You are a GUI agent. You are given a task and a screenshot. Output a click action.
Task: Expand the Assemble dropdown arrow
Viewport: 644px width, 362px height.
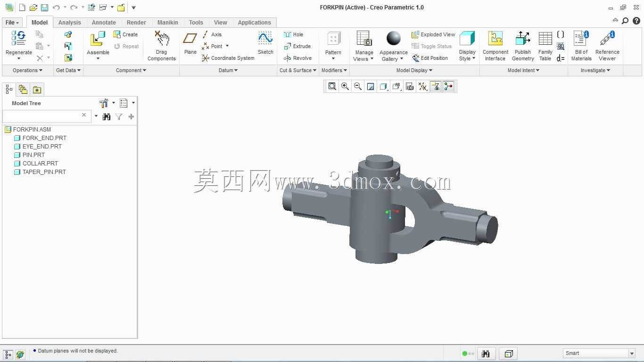[x=98, y=58]
